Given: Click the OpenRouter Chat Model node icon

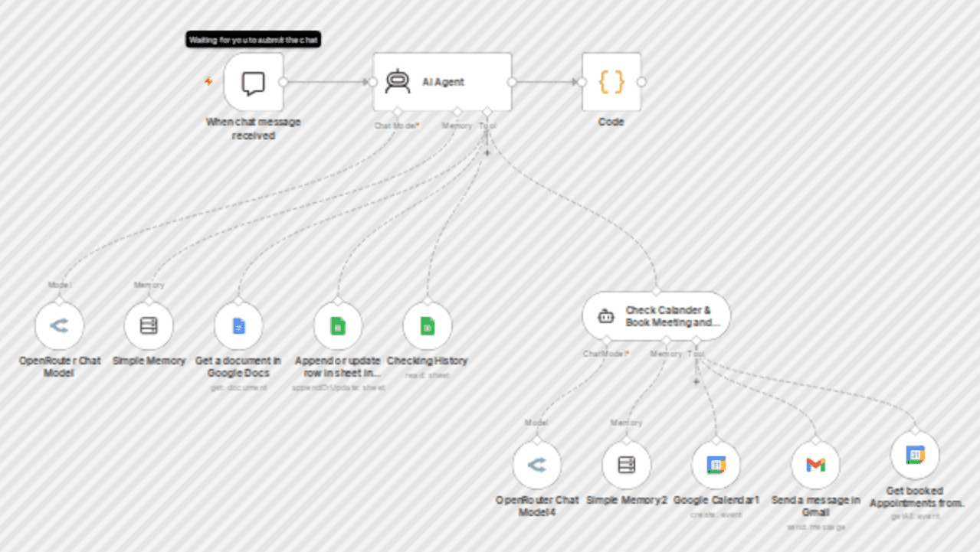Looking at the screenshot, I should pyautogui.click(x=59, y=325).
